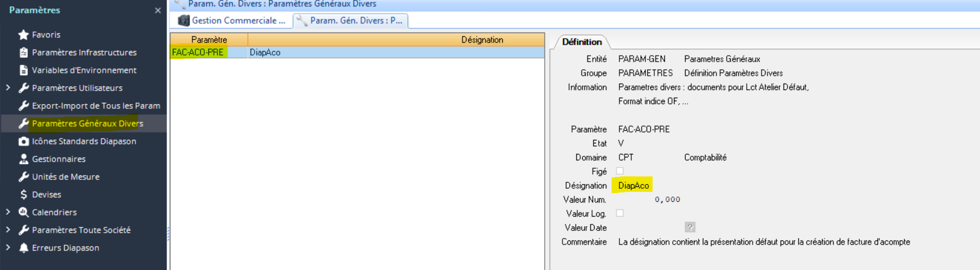Screen dimensions: 980x270
Task: Open the Valeur Date picker button
Action: coord(690,227)
